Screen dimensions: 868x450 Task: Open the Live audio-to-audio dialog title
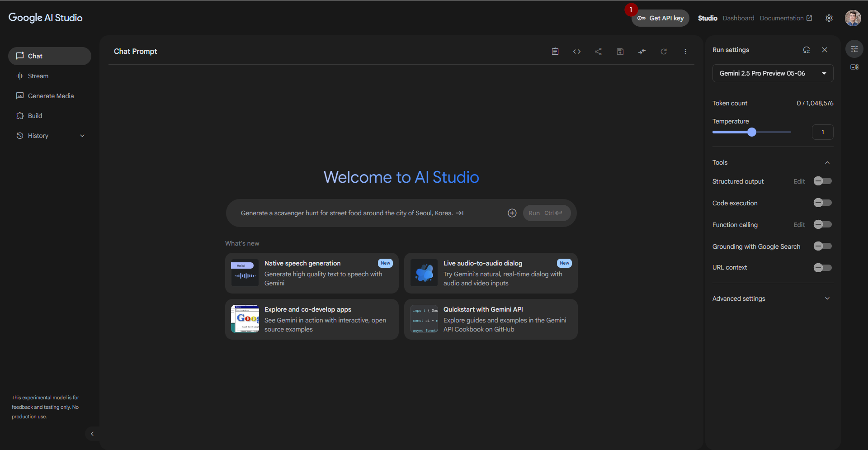[x=482, y=263]
